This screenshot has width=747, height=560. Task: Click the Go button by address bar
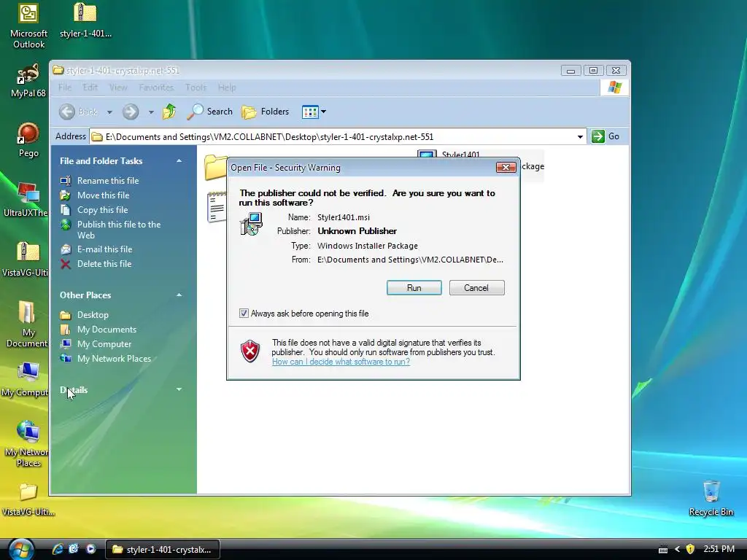pyautogui.click(x=605, y=136)
